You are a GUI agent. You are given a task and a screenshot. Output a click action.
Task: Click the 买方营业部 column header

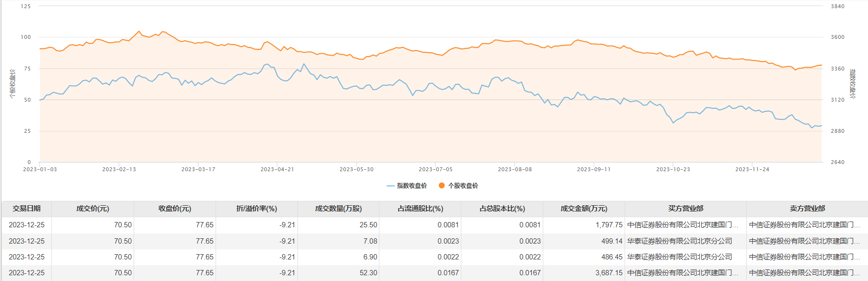tap(685, 209)
